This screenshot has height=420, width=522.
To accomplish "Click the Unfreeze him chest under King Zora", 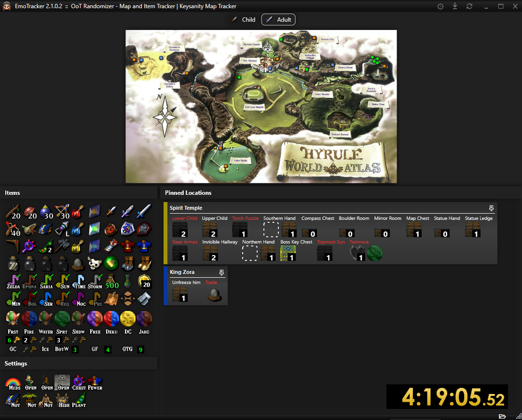I will tap(179, 294).
